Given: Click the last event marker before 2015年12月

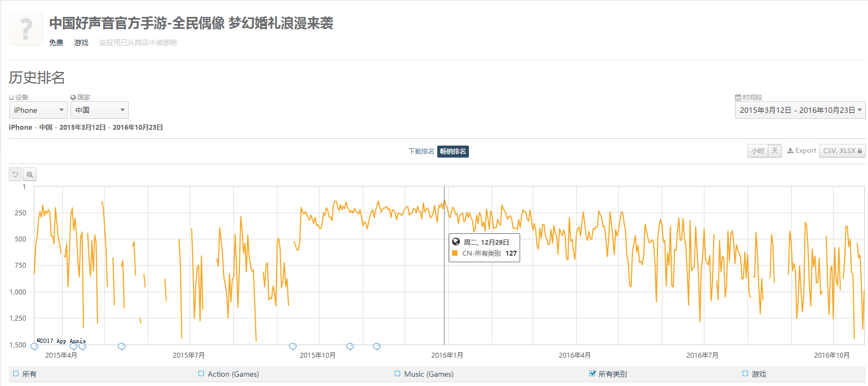Looking at the screenshot, I should [377, 347].
